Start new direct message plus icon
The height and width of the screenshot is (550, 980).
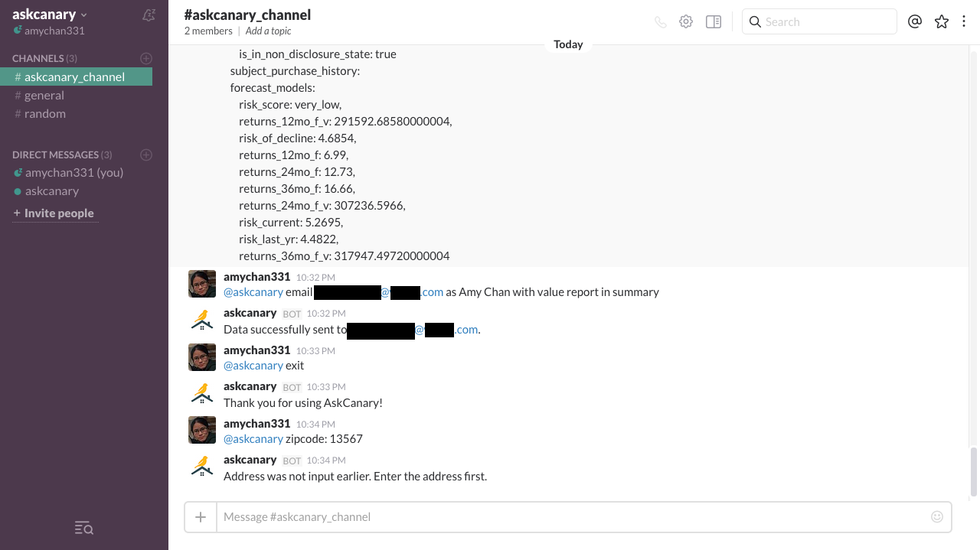coord(146,155)
